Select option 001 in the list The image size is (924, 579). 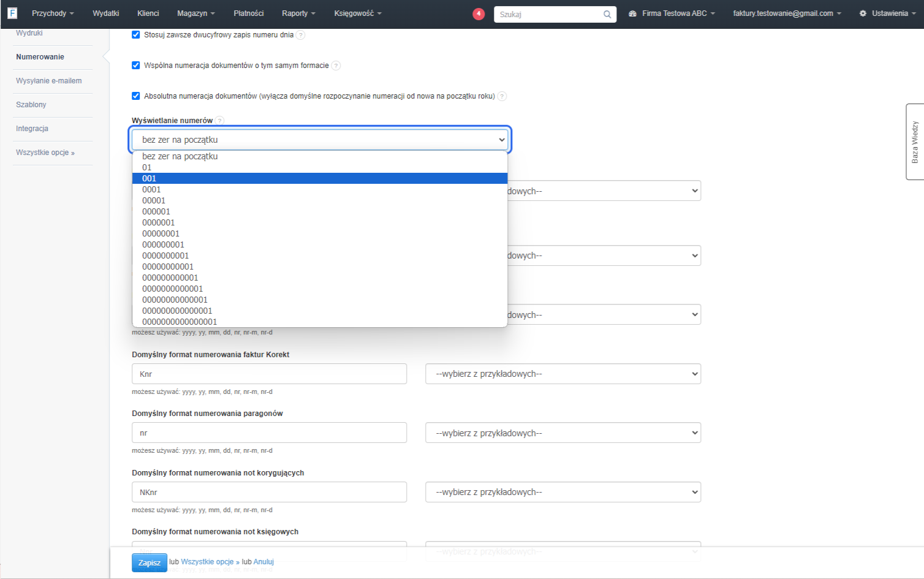coord(320,178)
